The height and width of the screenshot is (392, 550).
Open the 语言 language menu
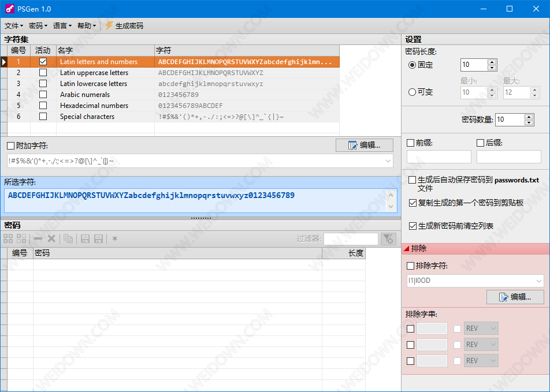point(62,25)
